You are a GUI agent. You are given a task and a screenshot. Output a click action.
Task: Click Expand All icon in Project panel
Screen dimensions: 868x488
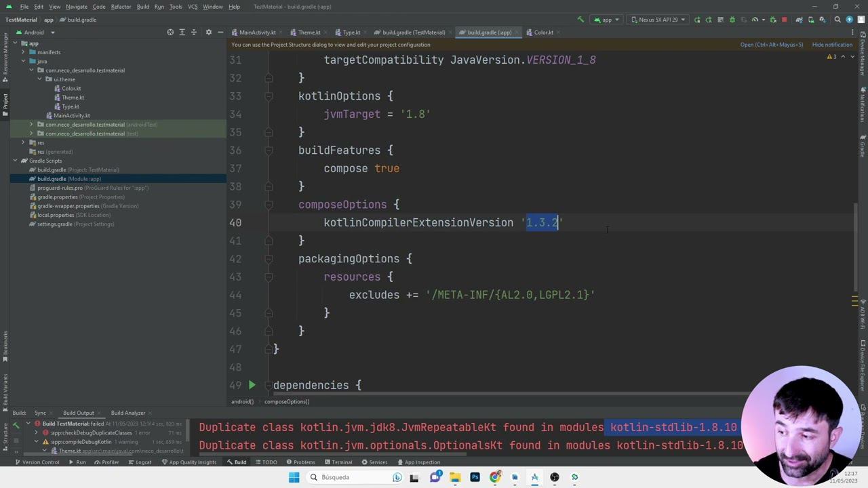[182, 32]
